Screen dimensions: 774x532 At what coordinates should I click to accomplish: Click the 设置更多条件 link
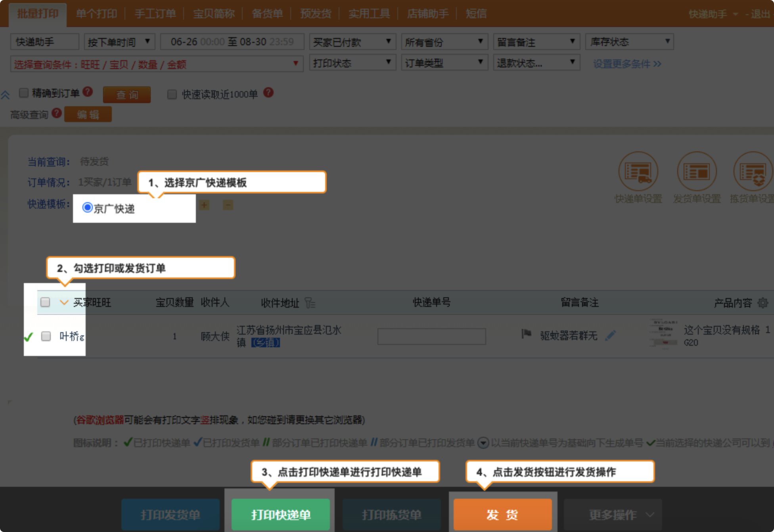pos(627,63)
